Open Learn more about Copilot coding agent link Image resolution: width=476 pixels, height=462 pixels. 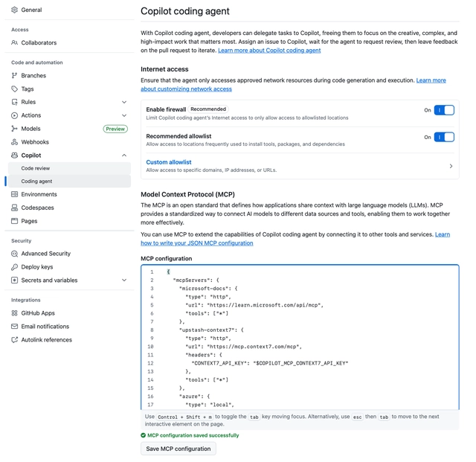tap(269, 51)
